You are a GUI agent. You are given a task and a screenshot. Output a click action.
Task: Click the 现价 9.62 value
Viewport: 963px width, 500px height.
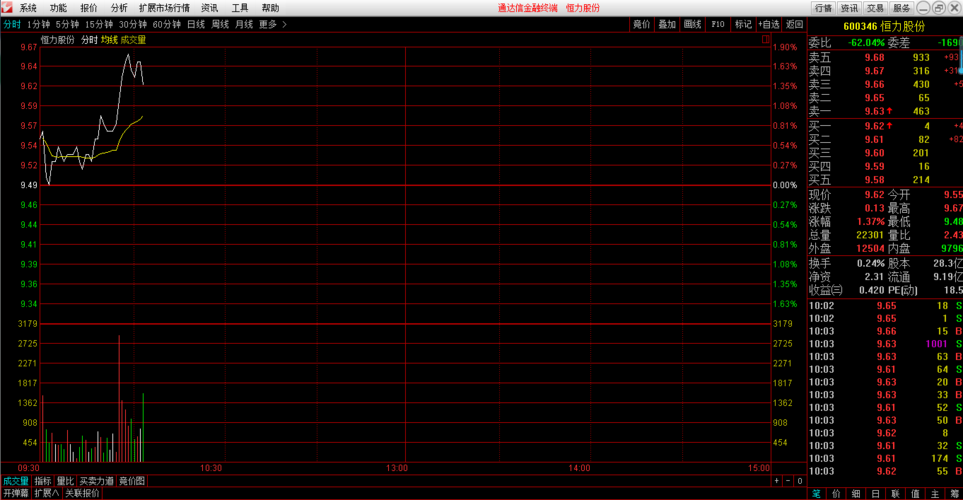875,195
